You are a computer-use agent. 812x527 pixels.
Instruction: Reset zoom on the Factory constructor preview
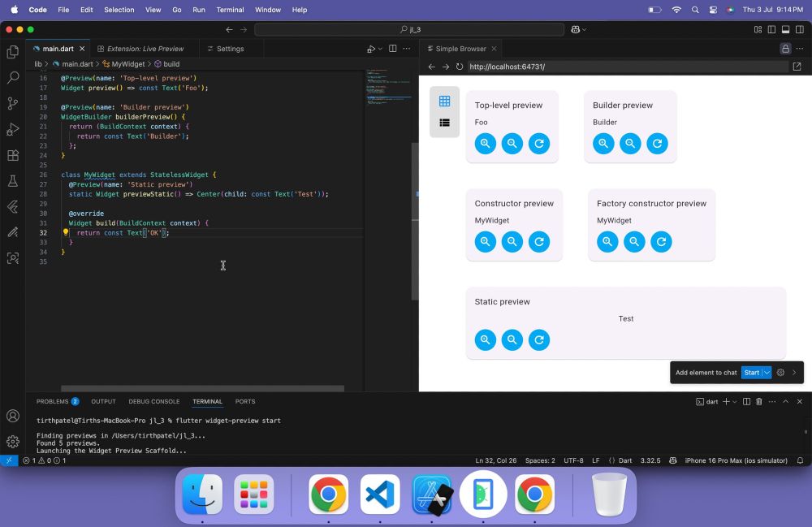(661, 242)
